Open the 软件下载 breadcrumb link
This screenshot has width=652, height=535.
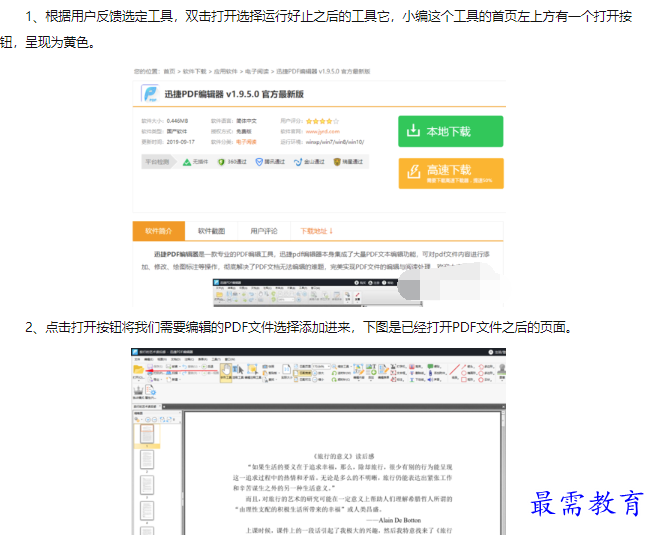195,71
